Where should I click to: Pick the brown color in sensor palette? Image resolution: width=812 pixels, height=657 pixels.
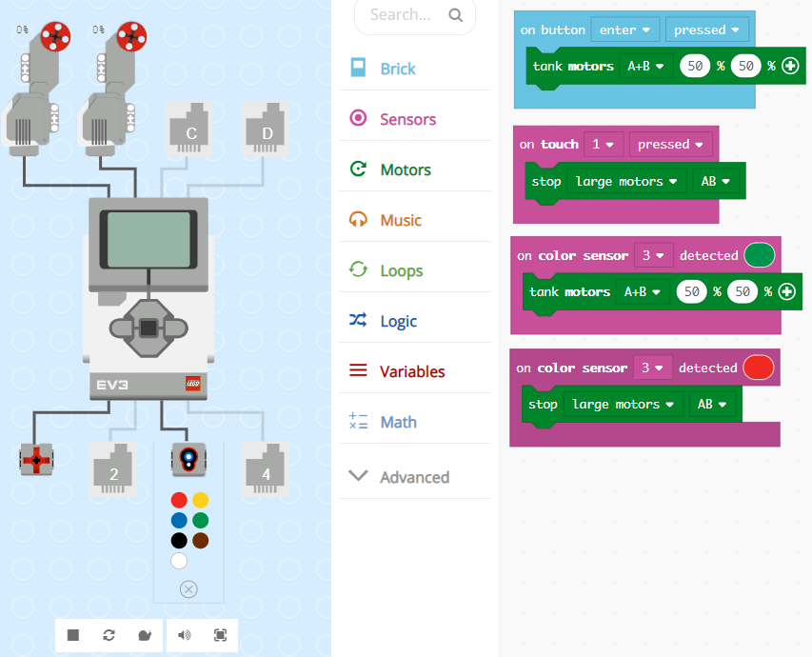(201, 541)
